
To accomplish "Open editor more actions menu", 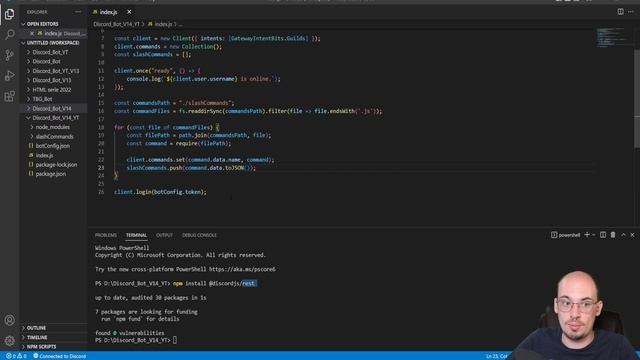I will pos(631,12).
